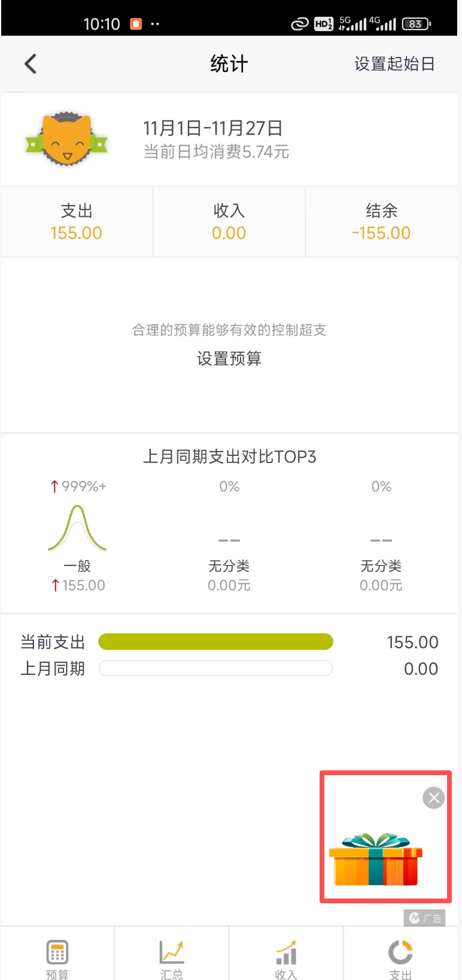
Task: Tap the 当前支出 green progress bar
Action: coord(215,642)
